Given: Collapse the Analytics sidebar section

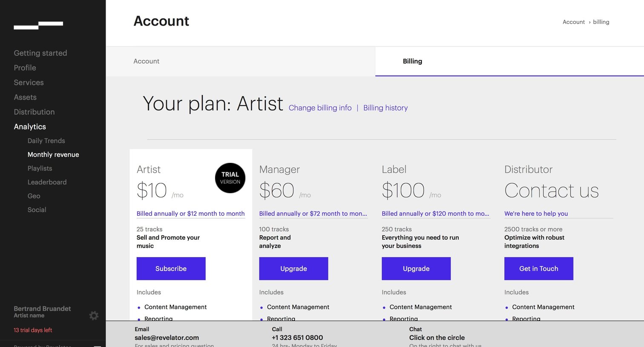Looking at the screenshot, I should (30, 127).
